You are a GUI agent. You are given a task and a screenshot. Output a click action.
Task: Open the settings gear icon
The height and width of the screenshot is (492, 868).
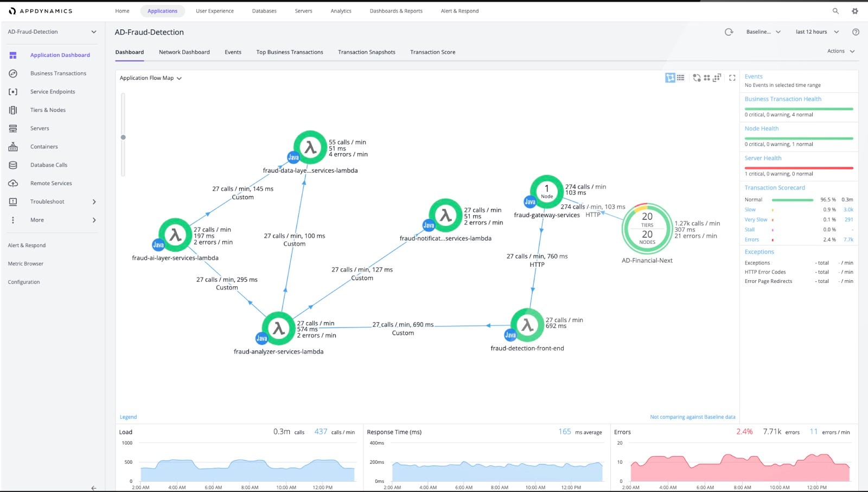(855, 11)
